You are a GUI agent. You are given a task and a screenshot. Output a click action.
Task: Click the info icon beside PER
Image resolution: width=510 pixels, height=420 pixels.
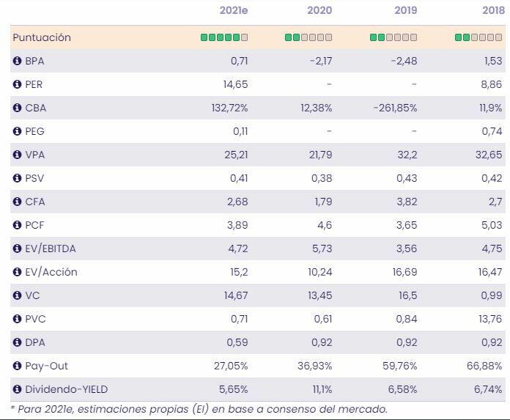[18, 84]
